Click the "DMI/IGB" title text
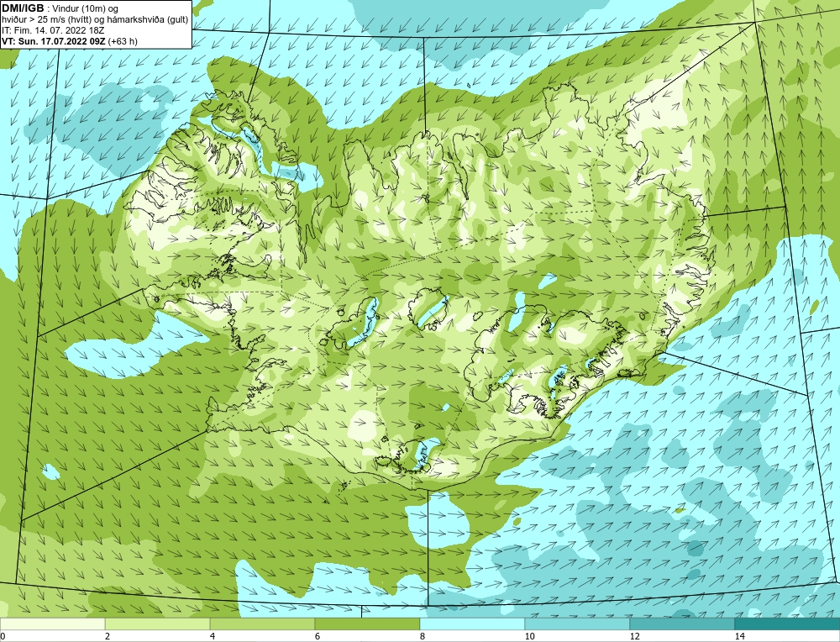The image size is (840, 642). click(23, 8)
